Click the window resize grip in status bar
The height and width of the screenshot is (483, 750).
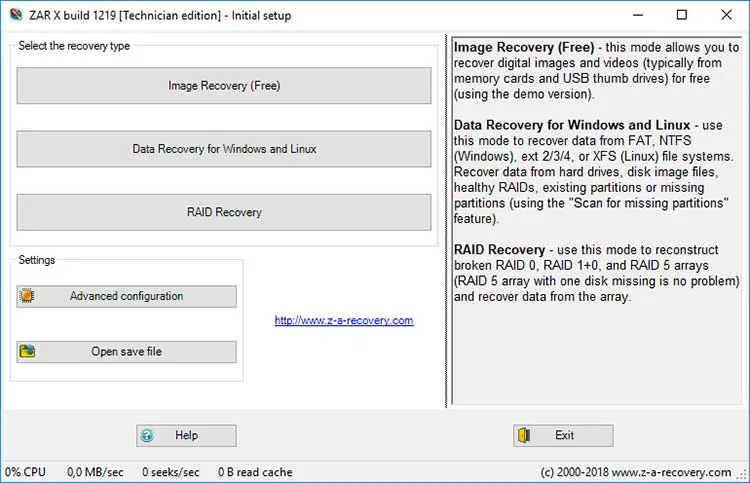[x=742, y=475]
